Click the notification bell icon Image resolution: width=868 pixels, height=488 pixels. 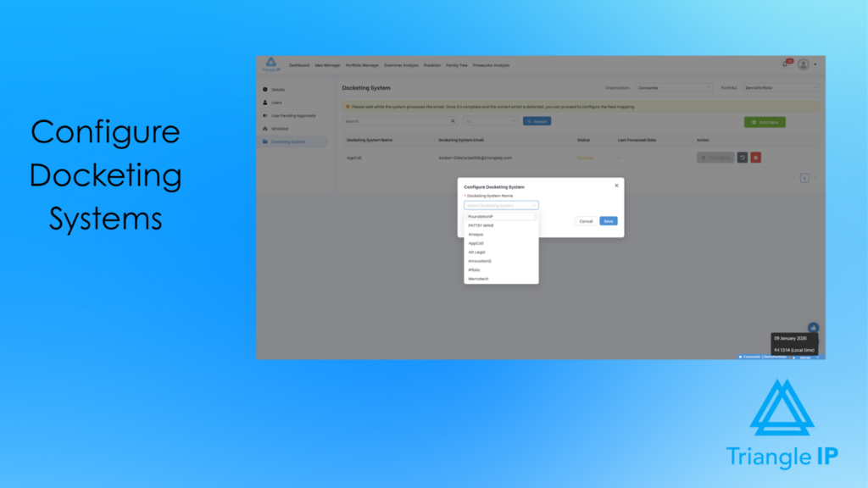pyautogui.click(x=786, y=64)
